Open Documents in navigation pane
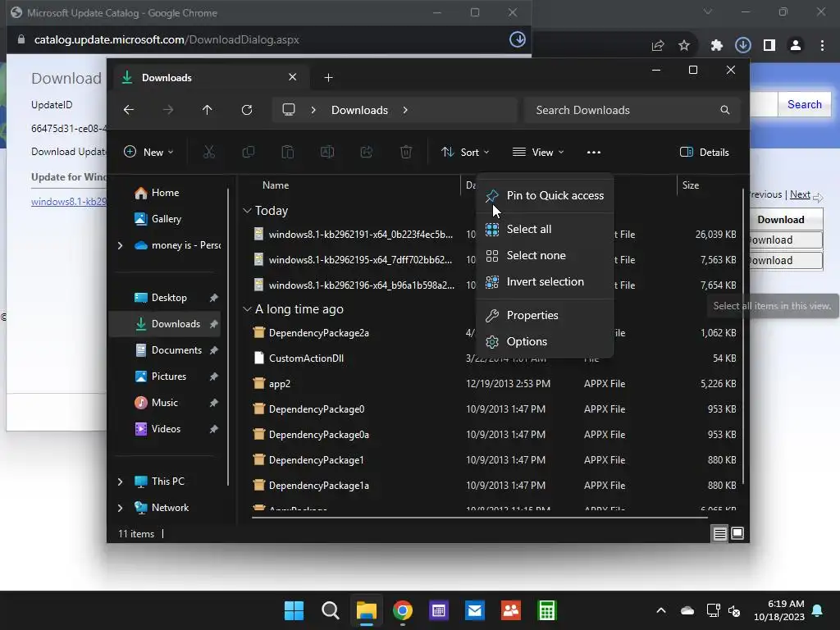This screenshot has width=840, height=630. [165, 350]
